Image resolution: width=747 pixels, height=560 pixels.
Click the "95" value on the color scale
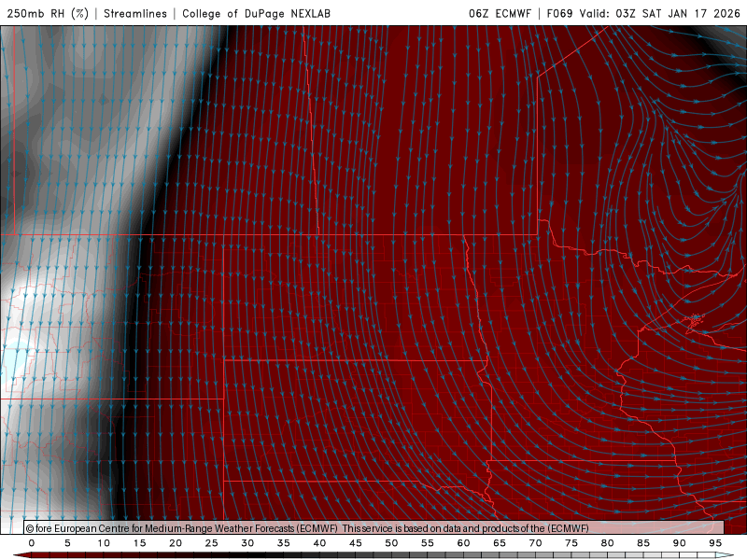point(715,543)
